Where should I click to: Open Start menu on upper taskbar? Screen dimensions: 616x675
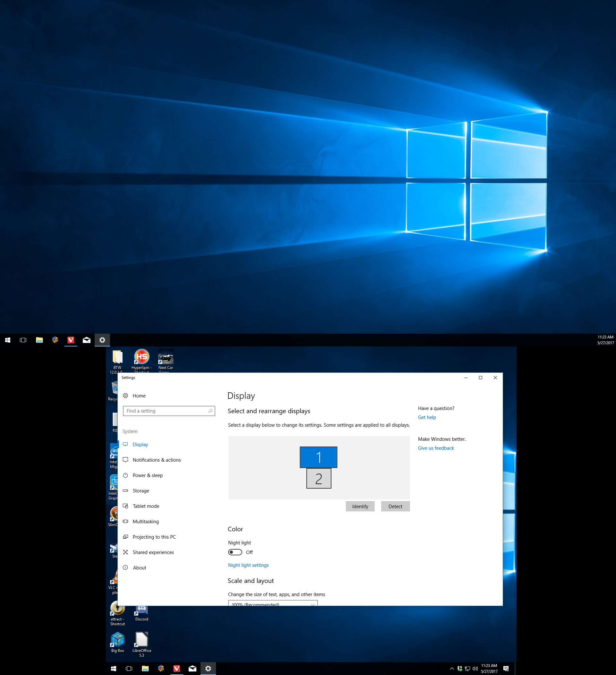coord(8,340)
